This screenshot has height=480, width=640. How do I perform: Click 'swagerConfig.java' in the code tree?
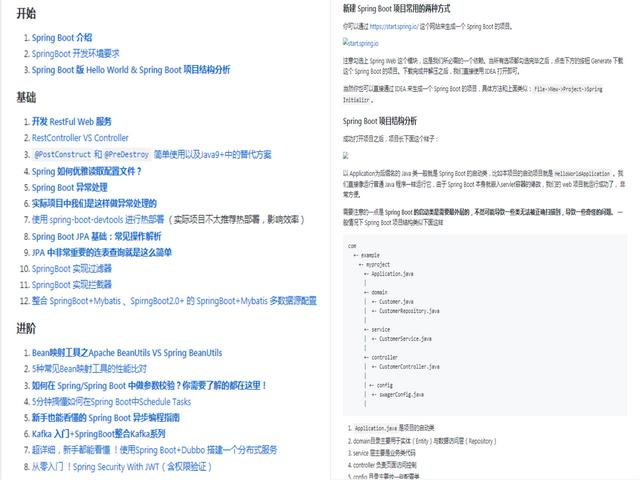click(x=402, y=395)
